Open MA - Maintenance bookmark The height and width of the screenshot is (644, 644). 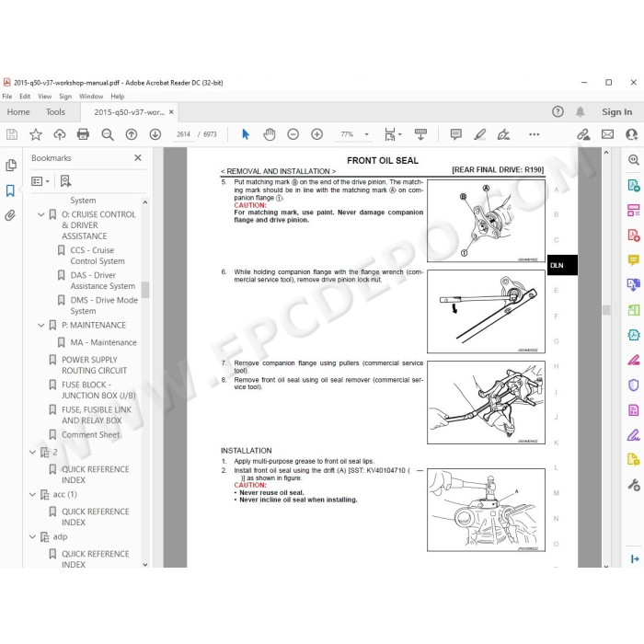tap(103, 342)
